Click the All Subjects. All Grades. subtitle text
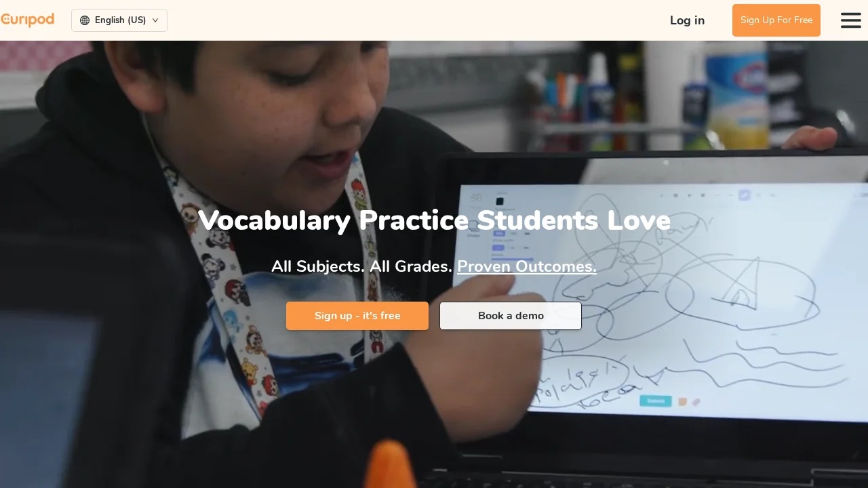The height and width of the screenshot is (488, 868). pyautogui.click(x=361, y=266)
